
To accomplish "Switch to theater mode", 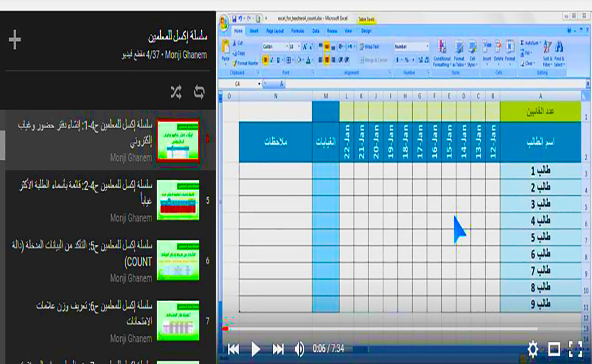I will tap(554, 349).
